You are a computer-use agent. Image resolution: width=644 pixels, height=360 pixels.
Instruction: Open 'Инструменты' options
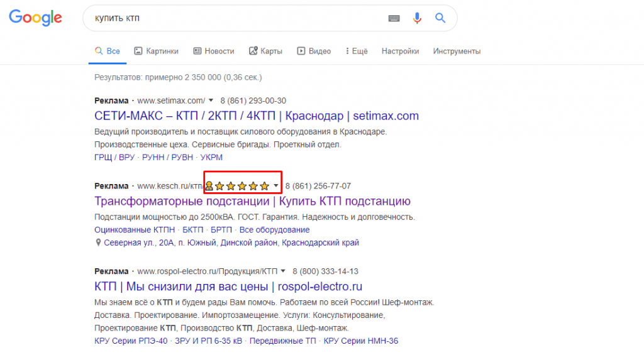(457, 52)
